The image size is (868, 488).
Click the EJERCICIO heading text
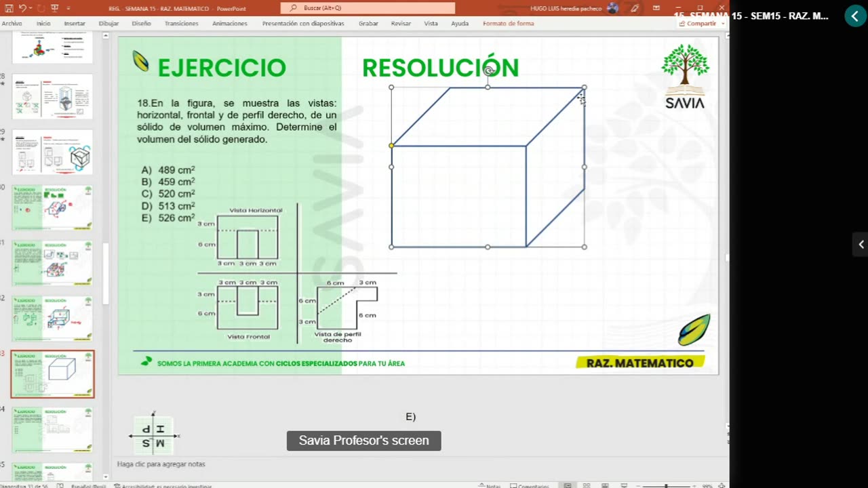tap(221, 68)
